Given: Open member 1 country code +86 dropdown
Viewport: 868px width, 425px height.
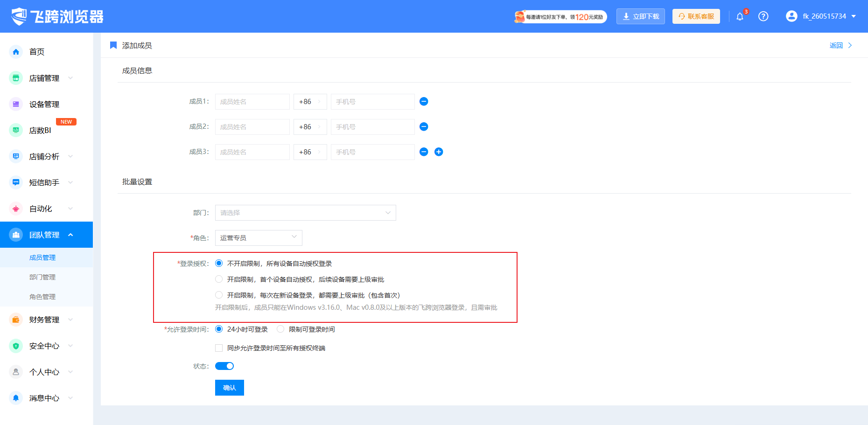Looking at the screenshot, I should (310, 102).
